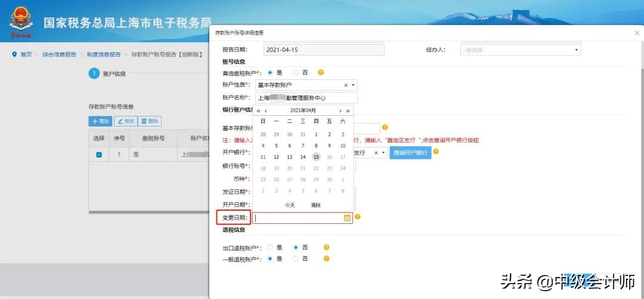
Task: Click the 查询开户银行 button
Action: coord(410,153)
